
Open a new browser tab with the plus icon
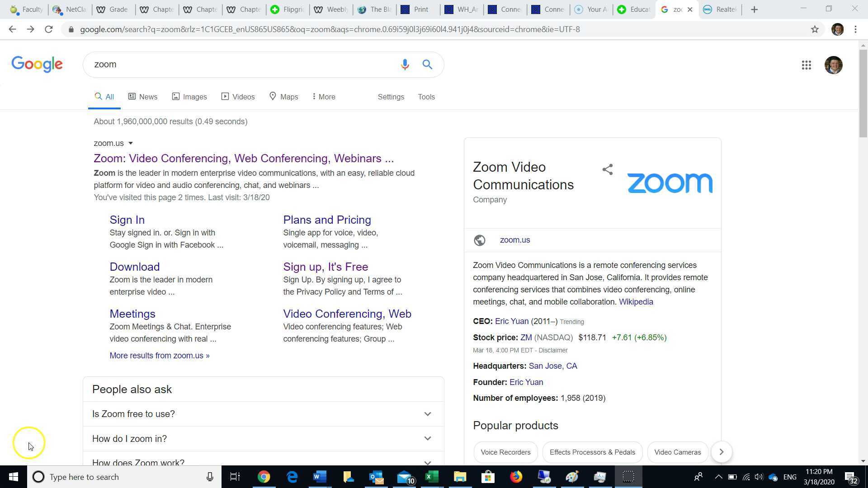point(754,9)
